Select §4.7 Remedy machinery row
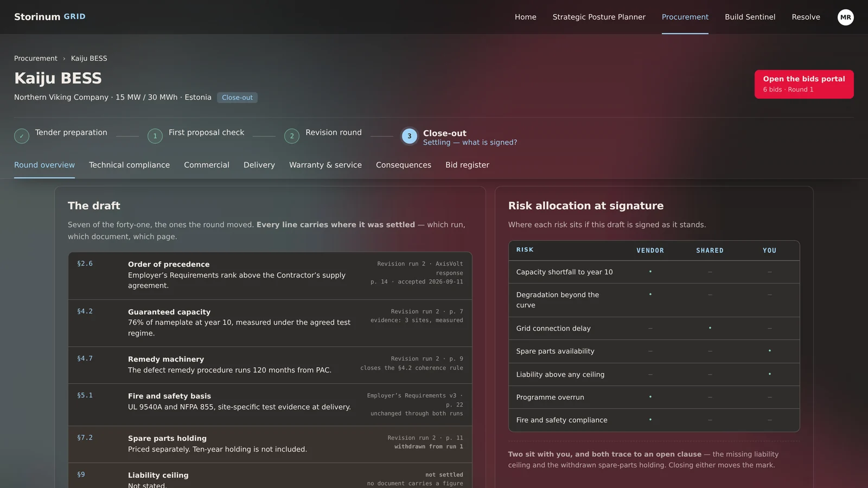Image resolution: width=868 pixels, height=488 pixels. [270, 365]
